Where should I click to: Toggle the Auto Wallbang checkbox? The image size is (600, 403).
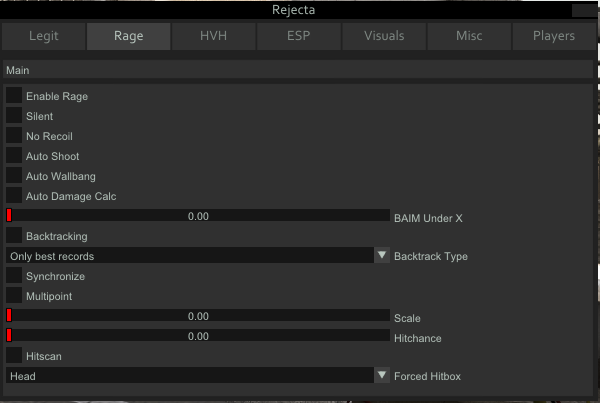point(14,176)
